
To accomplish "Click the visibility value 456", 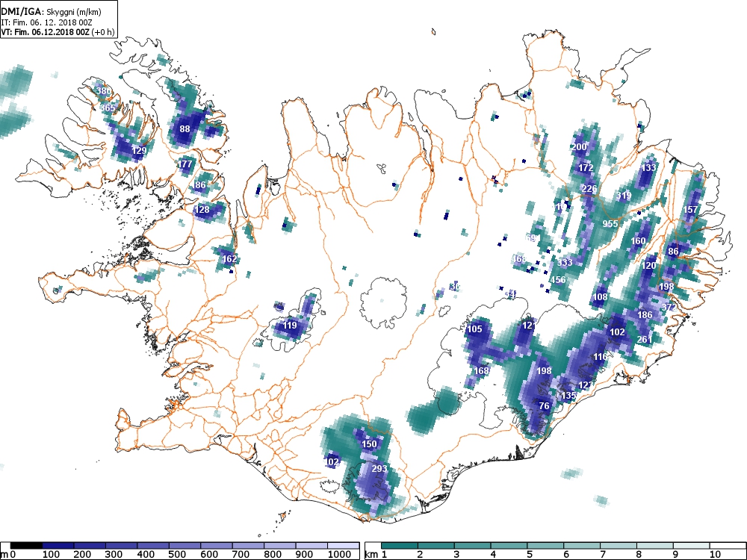I will [x=558, y=279].
